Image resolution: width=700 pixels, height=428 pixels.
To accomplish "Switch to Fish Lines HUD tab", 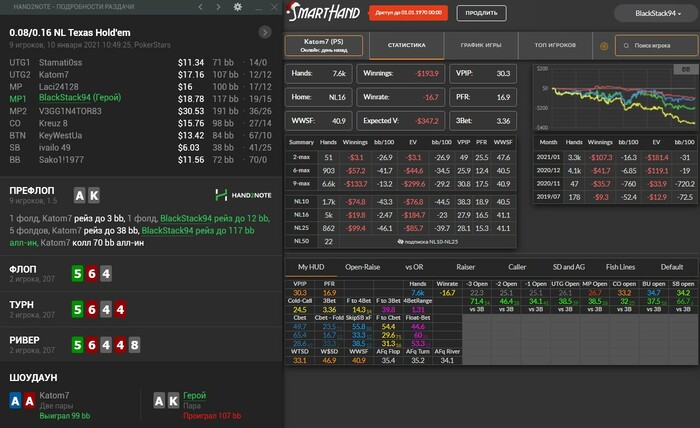I will click(x=620, y=267).
